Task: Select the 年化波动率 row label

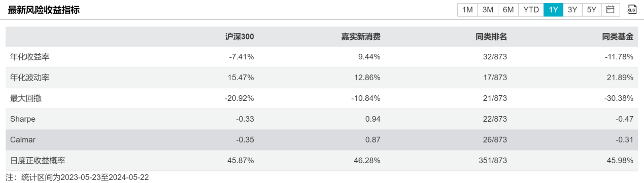Action: click(30, 78)
